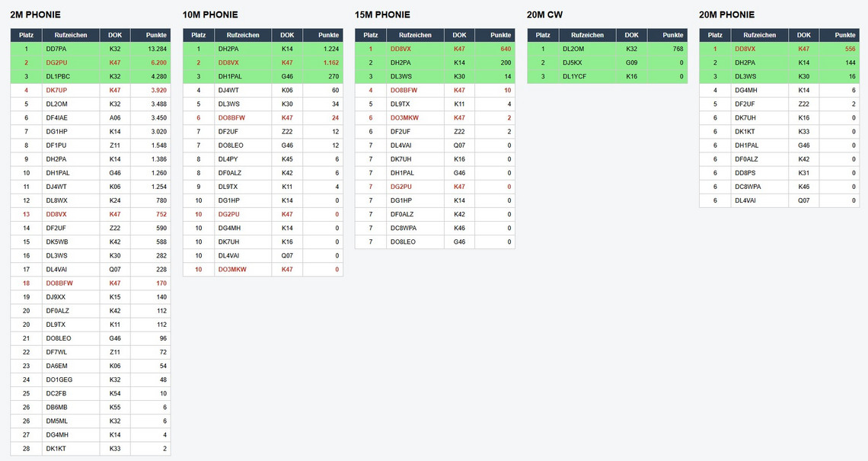Click the Platz header in 10M PHONIE table
The image size is (868, 461).
pos(199,35)
